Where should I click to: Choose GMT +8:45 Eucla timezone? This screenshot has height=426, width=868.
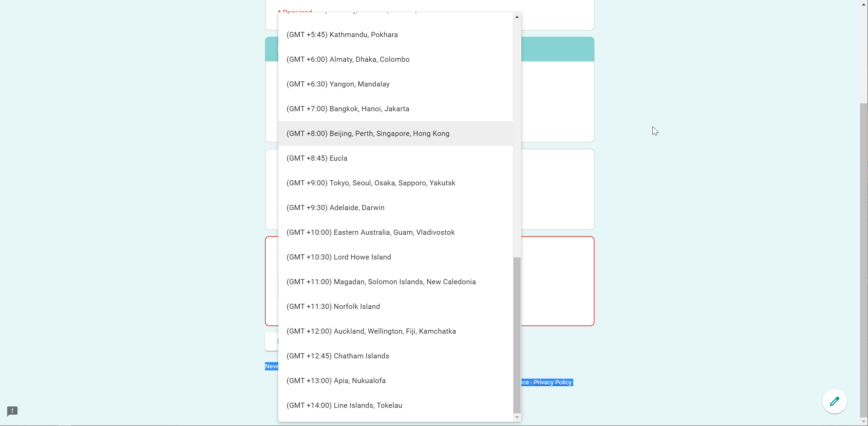click(x=317, y=158)
